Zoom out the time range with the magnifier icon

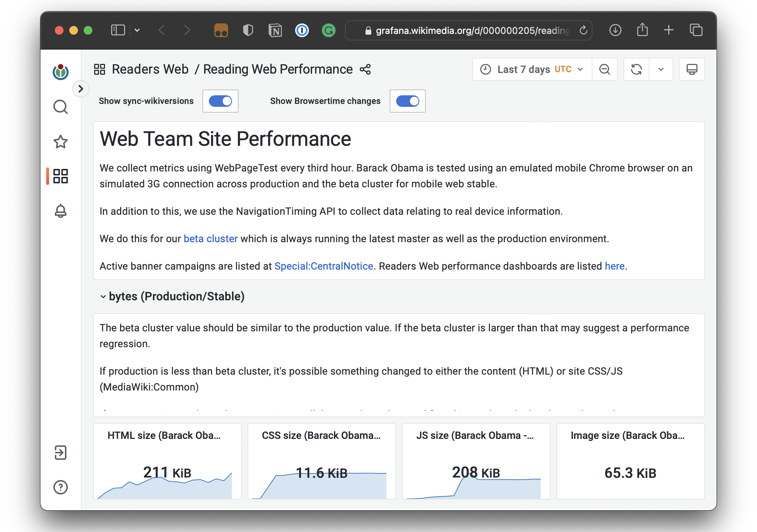point(605,69)
